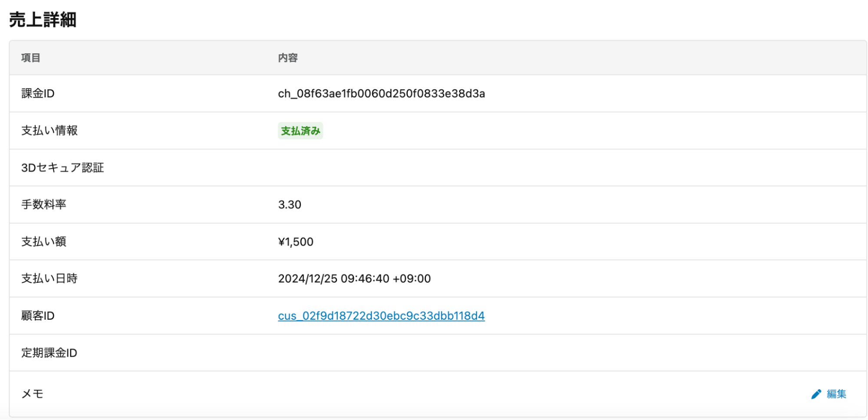Click the 支払済み status badge
Screen dimensions: 868x420
(x=300, y=131)
